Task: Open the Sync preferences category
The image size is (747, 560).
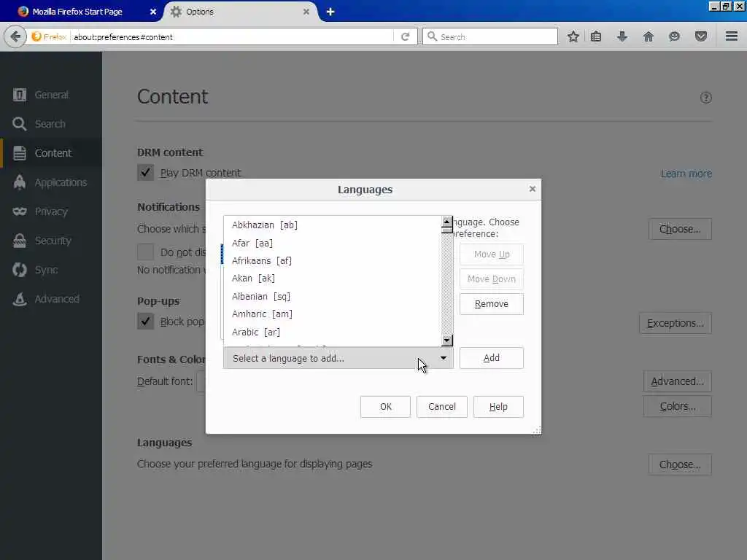Action: point(51,270)
